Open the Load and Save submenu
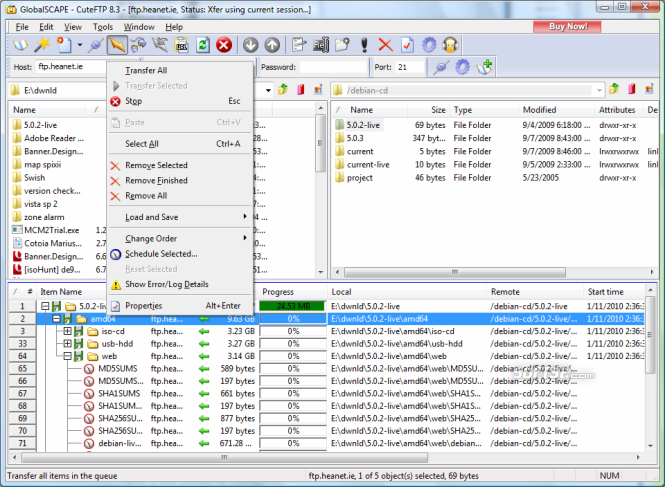Image resolution: width=665 pixels, height=487 pixels. pos(180,217)
